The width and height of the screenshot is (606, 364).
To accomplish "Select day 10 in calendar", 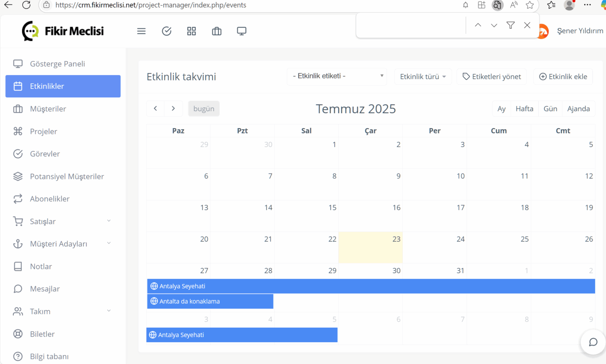I will point(435,184).
